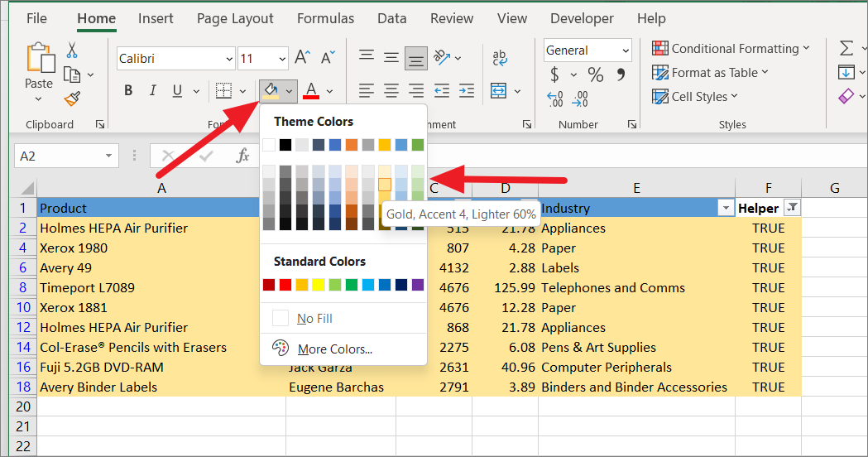Switch to the Developer tab
This screenshot has width=868, height=457.
tap(582, 18)
